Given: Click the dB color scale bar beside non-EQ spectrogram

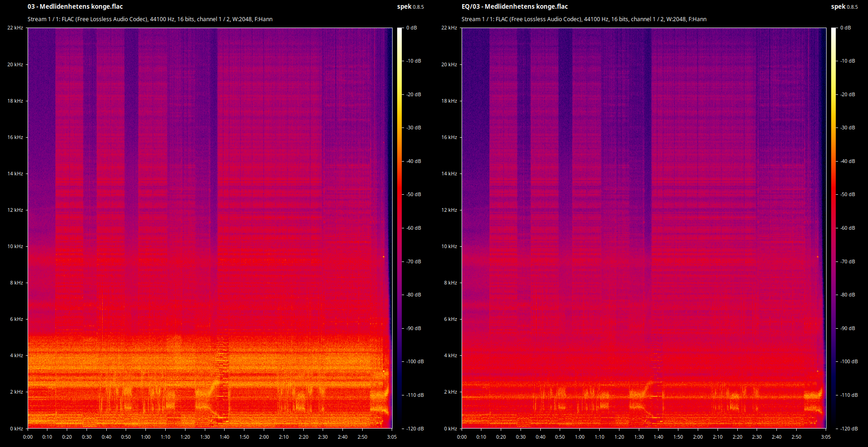Looking at the screenshot, I should coord(399,228).
